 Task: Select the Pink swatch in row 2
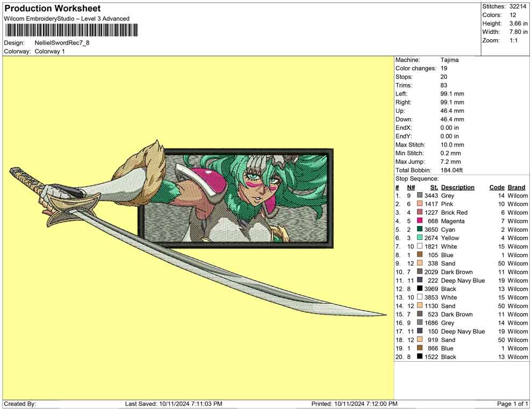pyautogui.click(x=420, y=204)
